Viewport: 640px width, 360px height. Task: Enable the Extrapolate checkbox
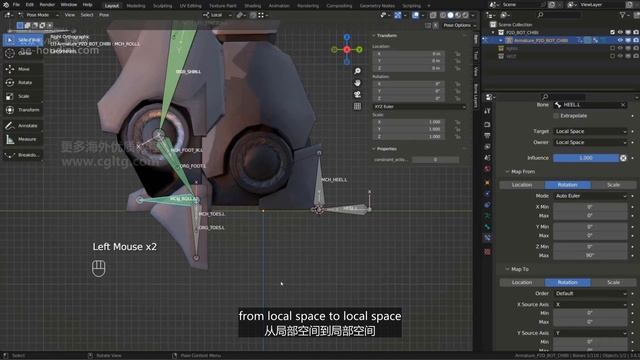[x=556, y=116]
